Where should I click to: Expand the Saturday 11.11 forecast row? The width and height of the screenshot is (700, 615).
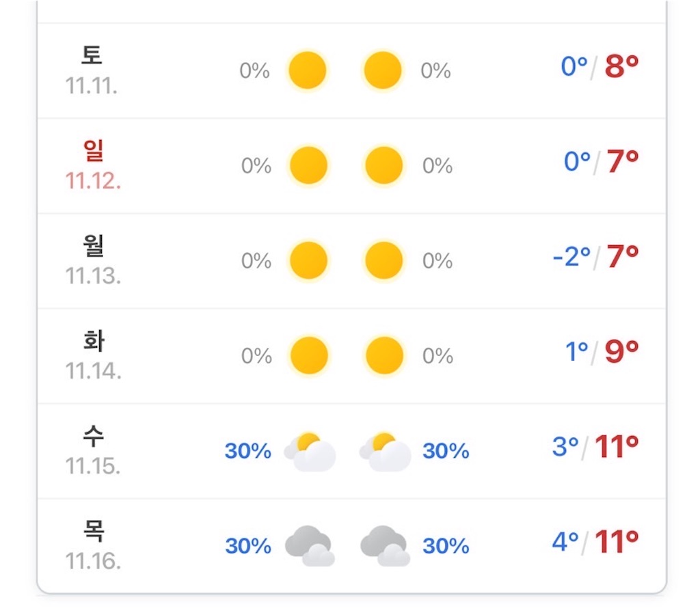point(350,70)
